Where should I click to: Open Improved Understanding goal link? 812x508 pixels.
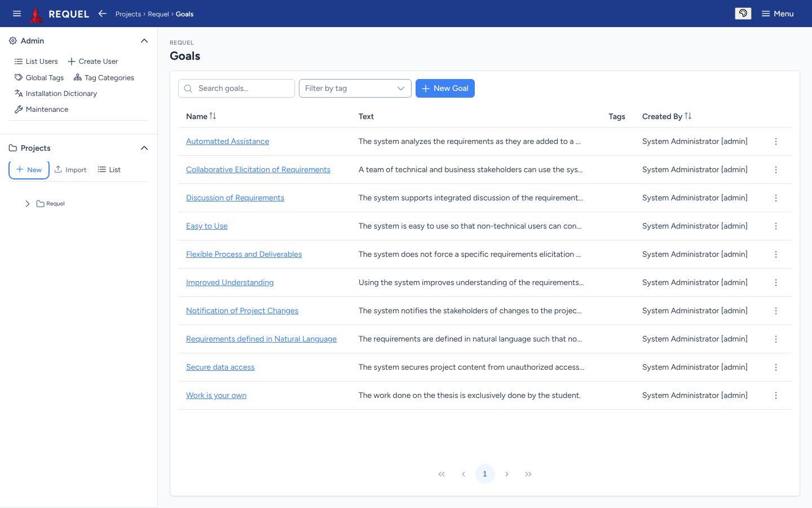coord(230,283)
